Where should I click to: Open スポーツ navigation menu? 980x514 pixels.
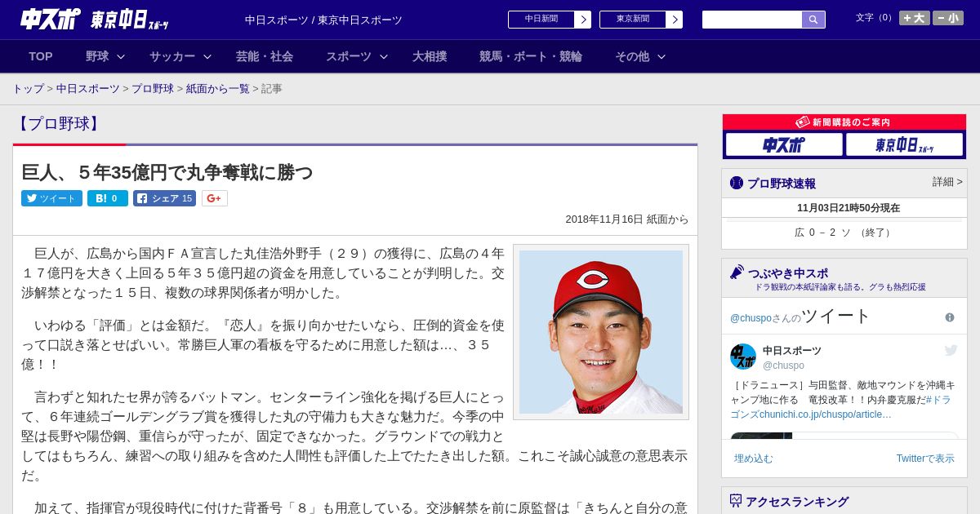(349, 56)
